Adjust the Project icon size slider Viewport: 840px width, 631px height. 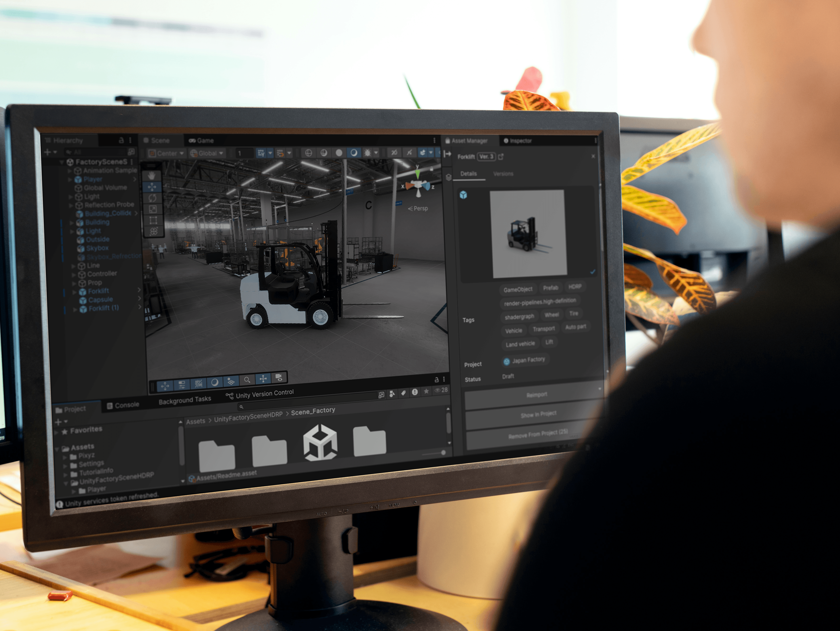click(434, 453)
